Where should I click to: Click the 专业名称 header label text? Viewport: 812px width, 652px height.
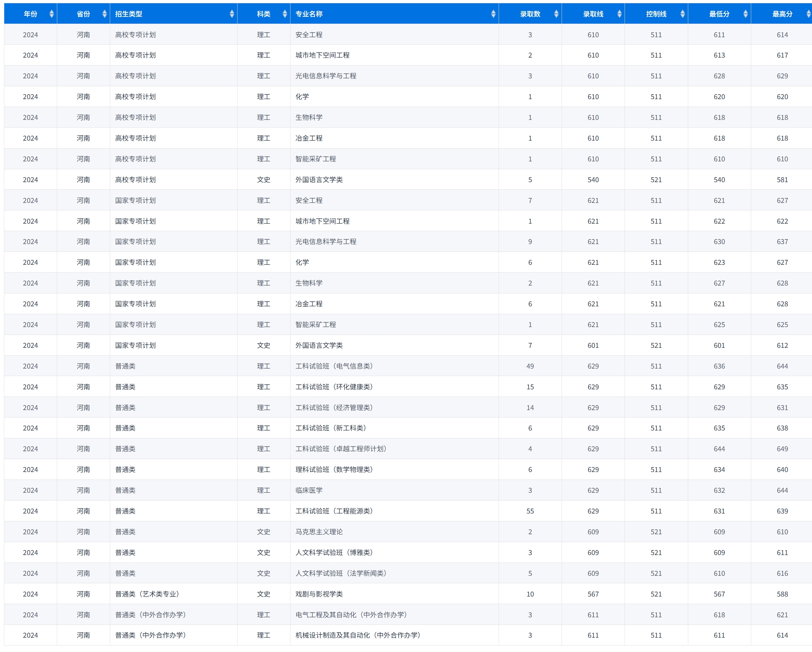309,14
